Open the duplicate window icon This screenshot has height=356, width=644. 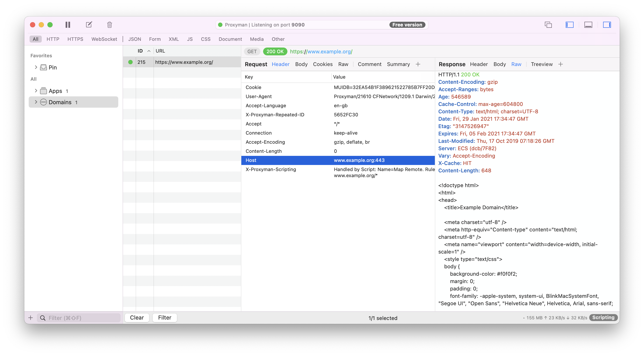coord(548,25)
